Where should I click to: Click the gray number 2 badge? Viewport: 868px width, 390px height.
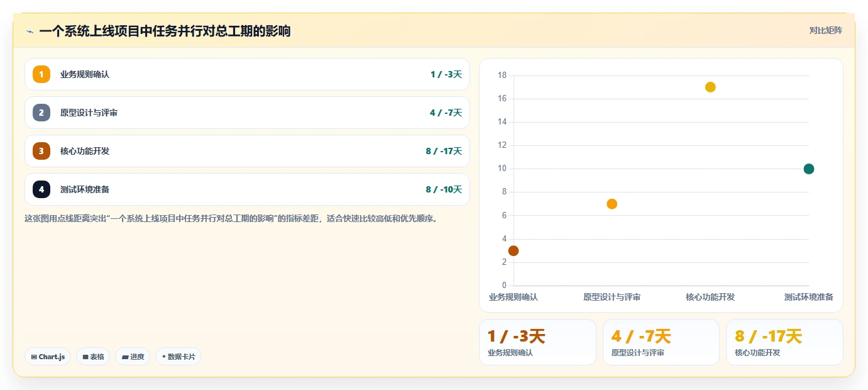click(41, 113)
